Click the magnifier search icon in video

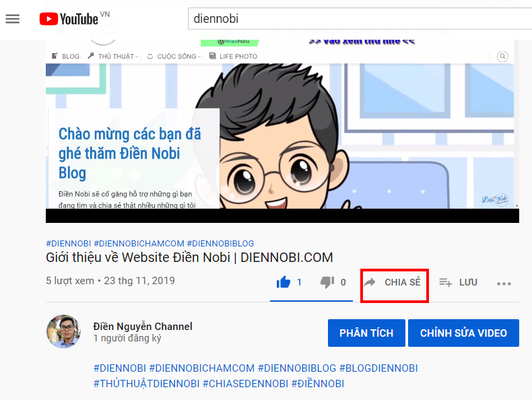tap(502, 57)
